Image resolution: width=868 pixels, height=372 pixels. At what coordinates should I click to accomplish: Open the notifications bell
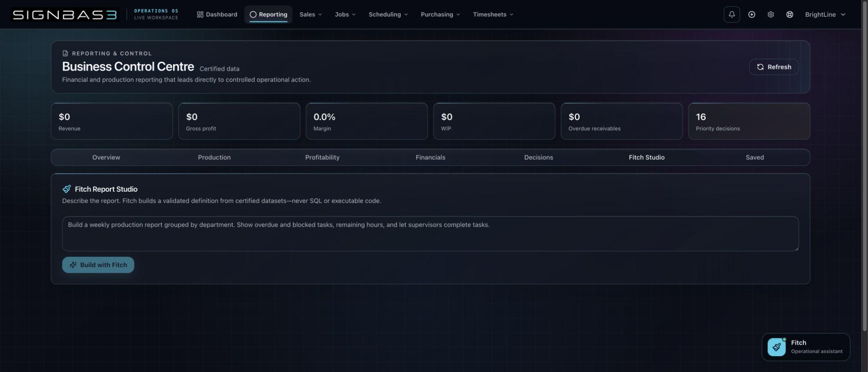pos(731,15)
